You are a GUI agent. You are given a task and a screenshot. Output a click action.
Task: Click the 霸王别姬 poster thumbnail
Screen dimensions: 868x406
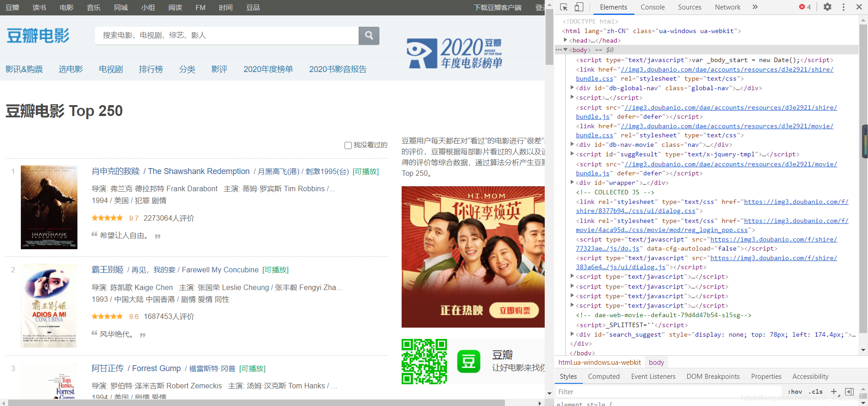[49, 306]
